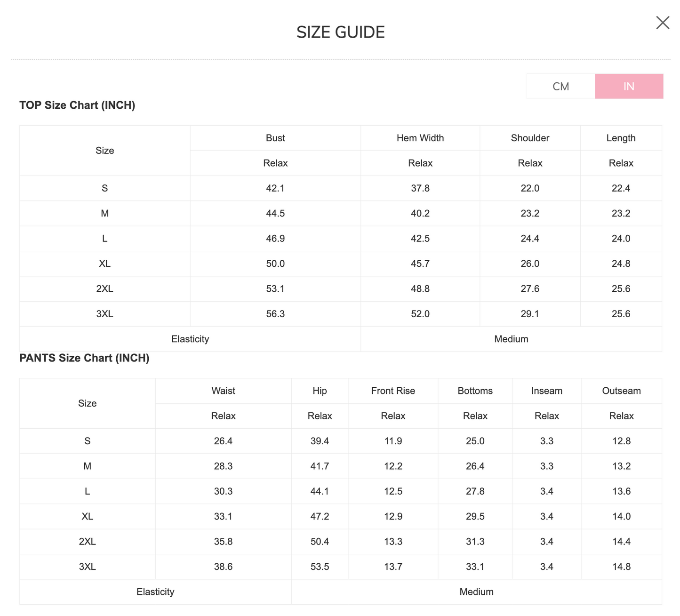The height and width of the screenshot is (616, 680).
Task: Select the Front Rise column header
Action: coord(393,391)
